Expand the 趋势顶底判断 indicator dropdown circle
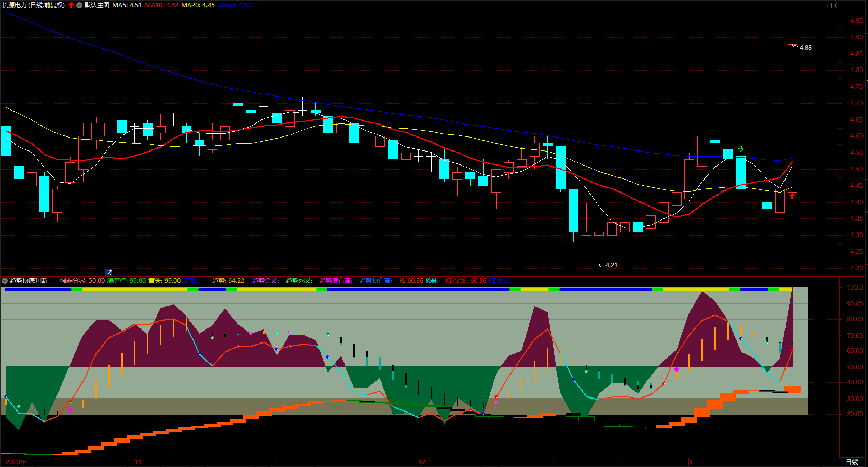Screen dimensions: 868x467 pos(5,281)
